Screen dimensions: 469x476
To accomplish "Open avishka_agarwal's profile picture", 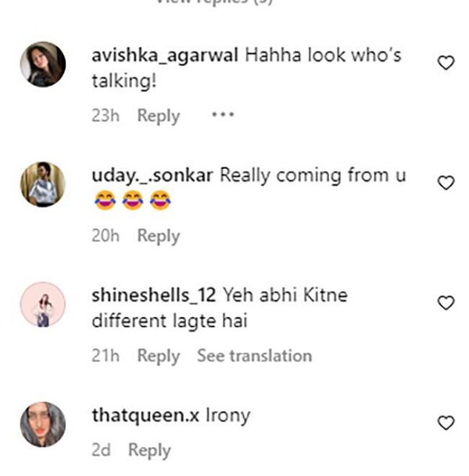I will click(43, 64).
